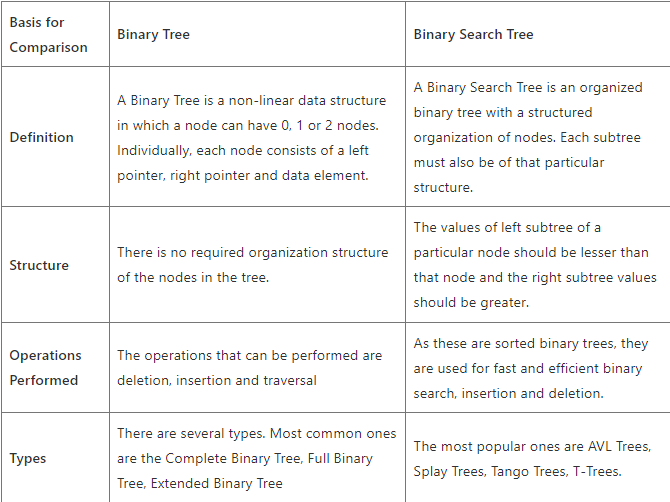Screen dimensions: 670x502
Task: Select the "Structure" row label
Action: [39, 265]
